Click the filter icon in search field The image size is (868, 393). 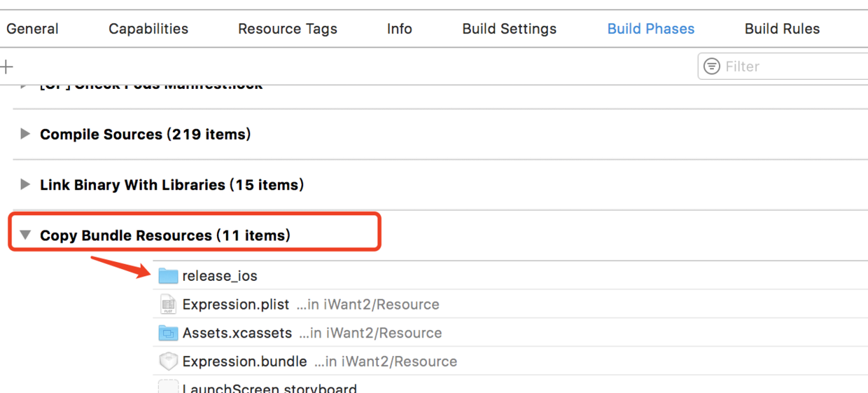point(712,67)
